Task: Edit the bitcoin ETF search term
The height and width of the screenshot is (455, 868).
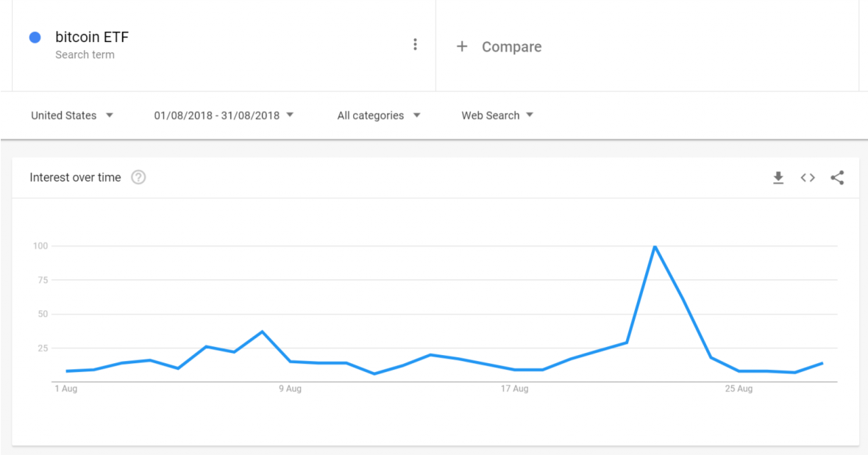Action: click(x=92, y=37)
